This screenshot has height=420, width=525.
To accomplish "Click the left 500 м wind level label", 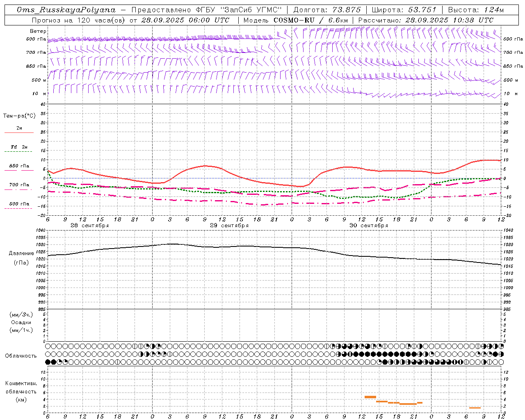I will 39,80.
